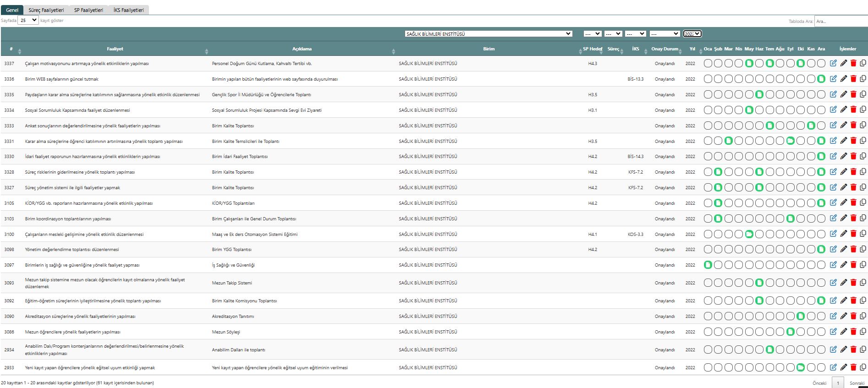This screenshot has width=868, height=388.
Task: Toggle the Oca circle in row 3334
Action: click(x=708, y=110)
